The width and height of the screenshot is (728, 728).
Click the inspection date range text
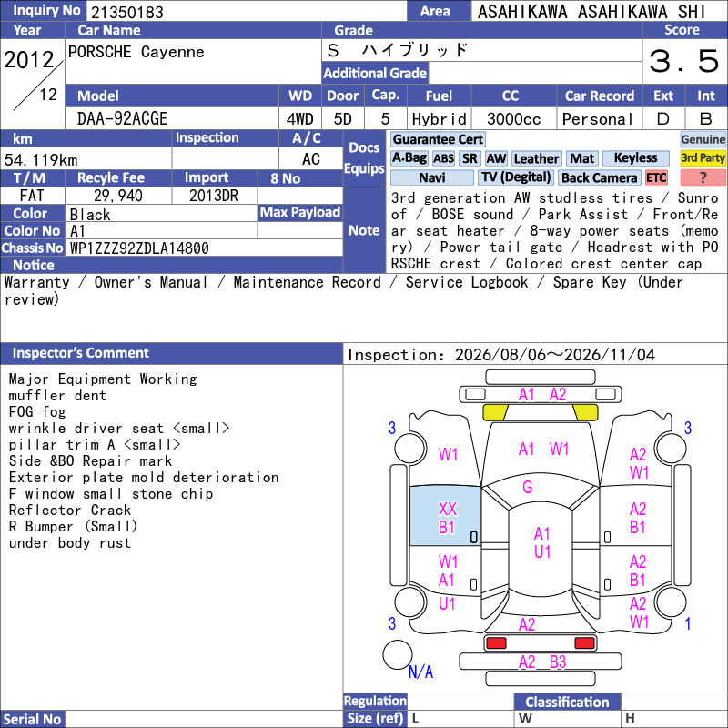coord(501,355)
